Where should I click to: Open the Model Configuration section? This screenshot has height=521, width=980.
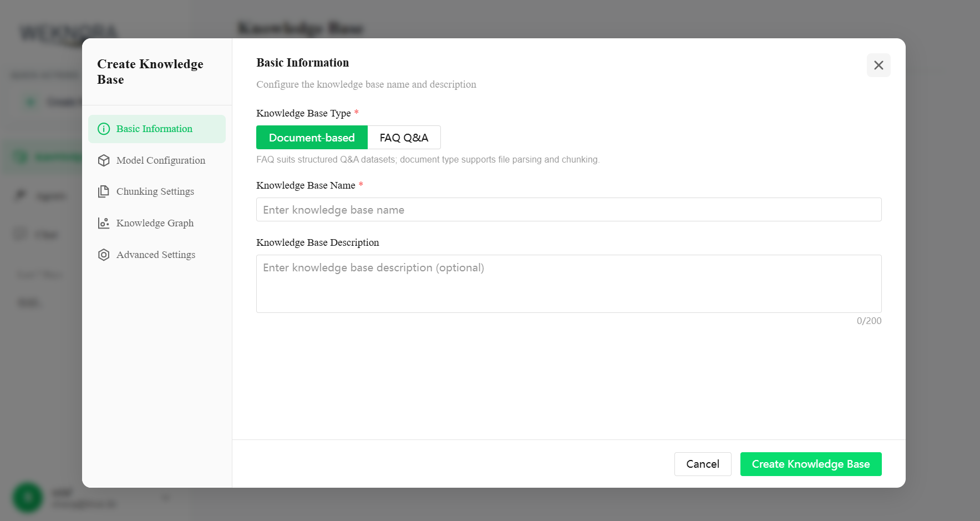point(160,160)
